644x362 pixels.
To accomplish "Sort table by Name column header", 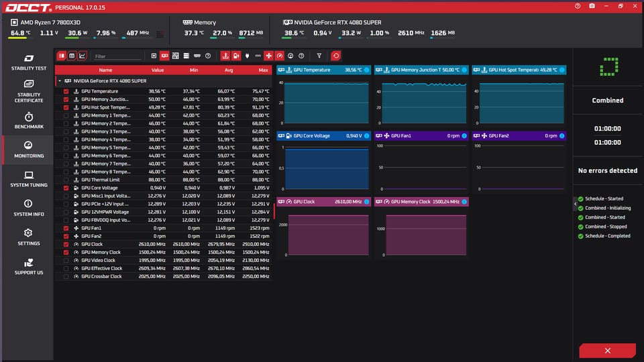I will 105,70.
